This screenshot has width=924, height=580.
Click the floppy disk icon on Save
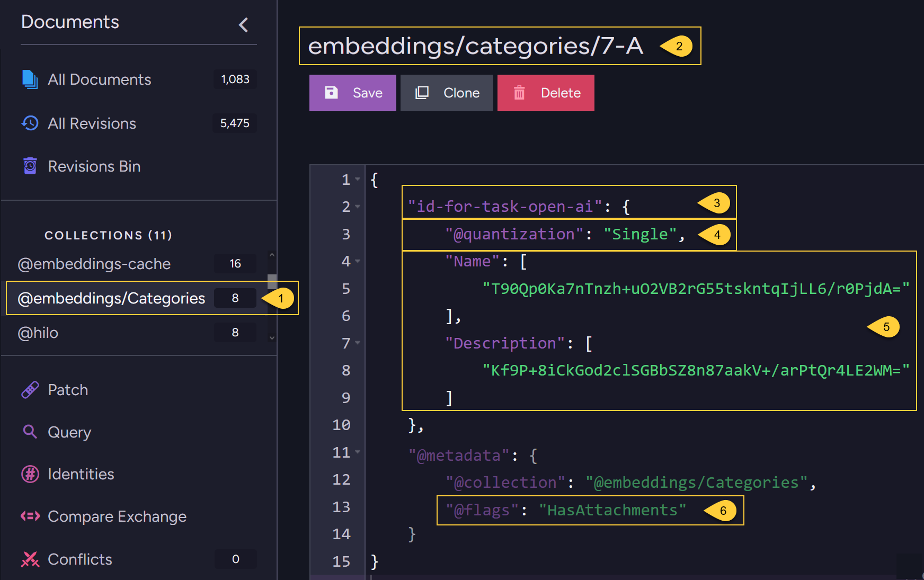click(x=331, y=93)
